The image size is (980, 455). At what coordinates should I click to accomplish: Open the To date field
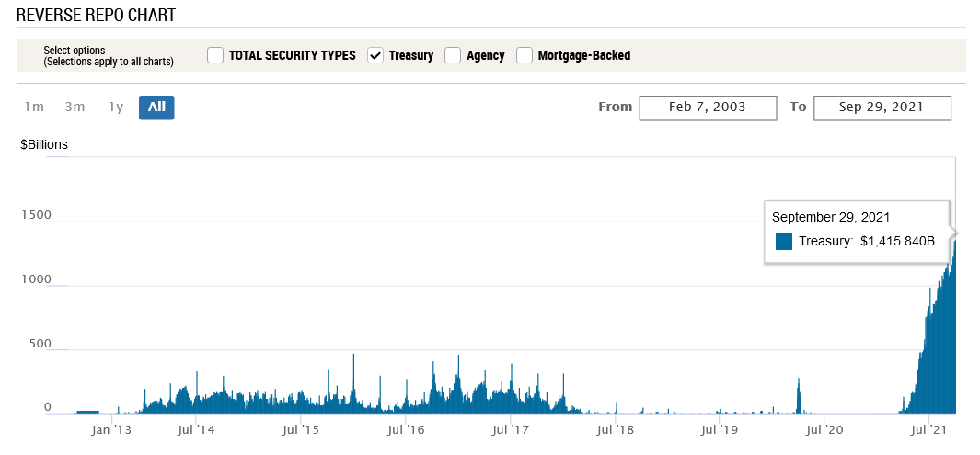point(882,108)
